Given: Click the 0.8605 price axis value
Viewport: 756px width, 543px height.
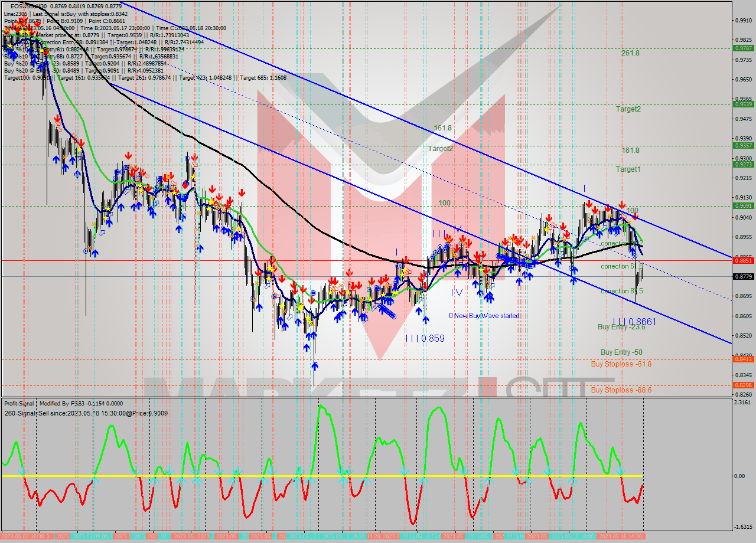Looking at the screenshot, I should point(742,316).
